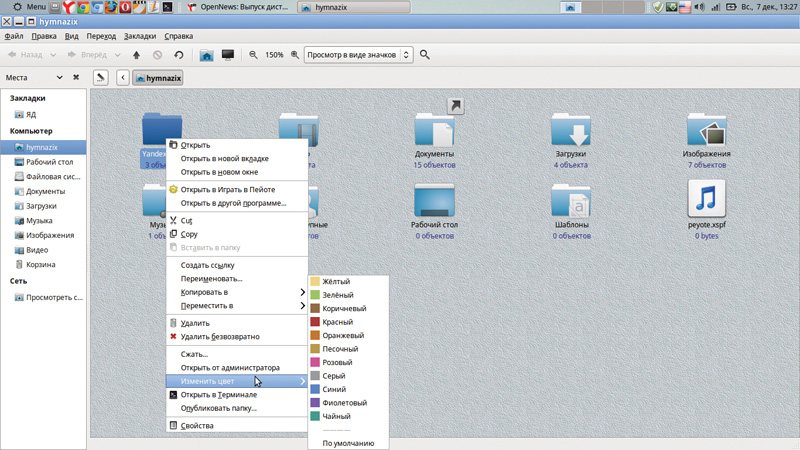Image resolution: width=800 pixels, height=450 pixels.
Task: Expand the Места sidebar selector
Action: (59, 78)
